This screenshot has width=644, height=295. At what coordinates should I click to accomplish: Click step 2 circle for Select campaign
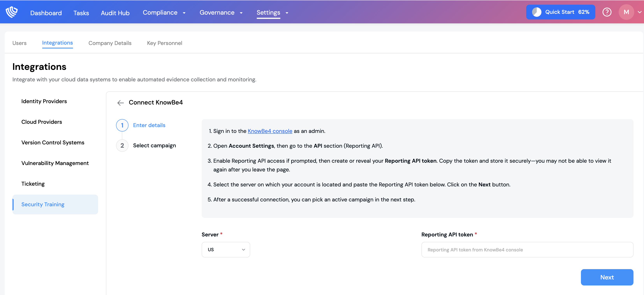[x=122, y=145]
